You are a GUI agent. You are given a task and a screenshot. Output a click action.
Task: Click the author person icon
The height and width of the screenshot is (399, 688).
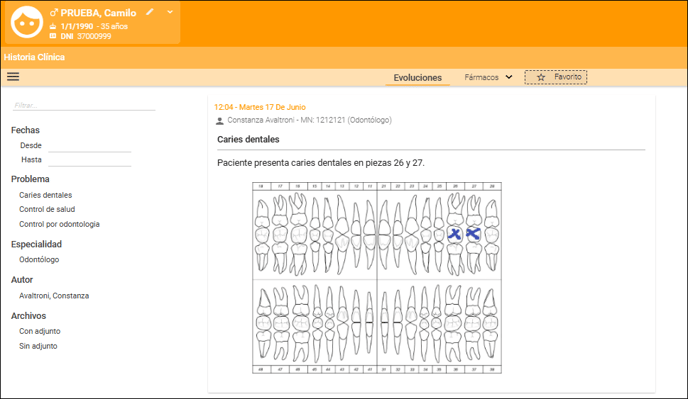tap(220, 121)
